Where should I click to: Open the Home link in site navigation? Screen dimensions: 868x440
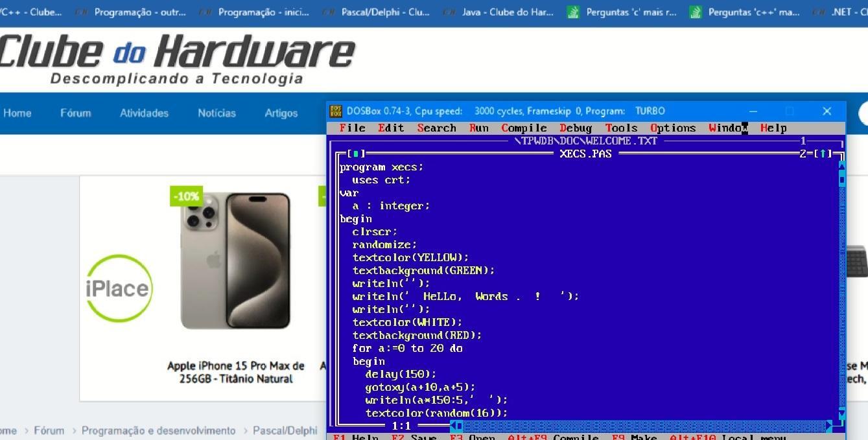coord(17,113)
